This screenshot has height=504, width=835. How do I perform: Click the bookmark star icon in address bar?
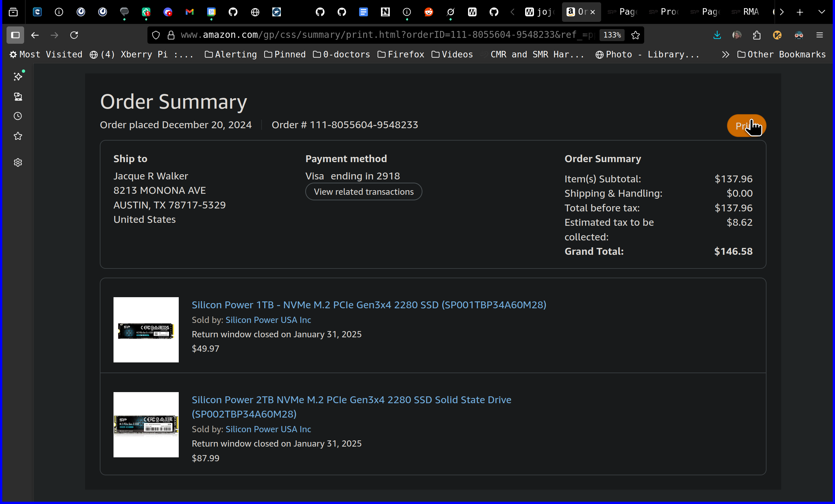pyautogui.click(x=635, y=35)
